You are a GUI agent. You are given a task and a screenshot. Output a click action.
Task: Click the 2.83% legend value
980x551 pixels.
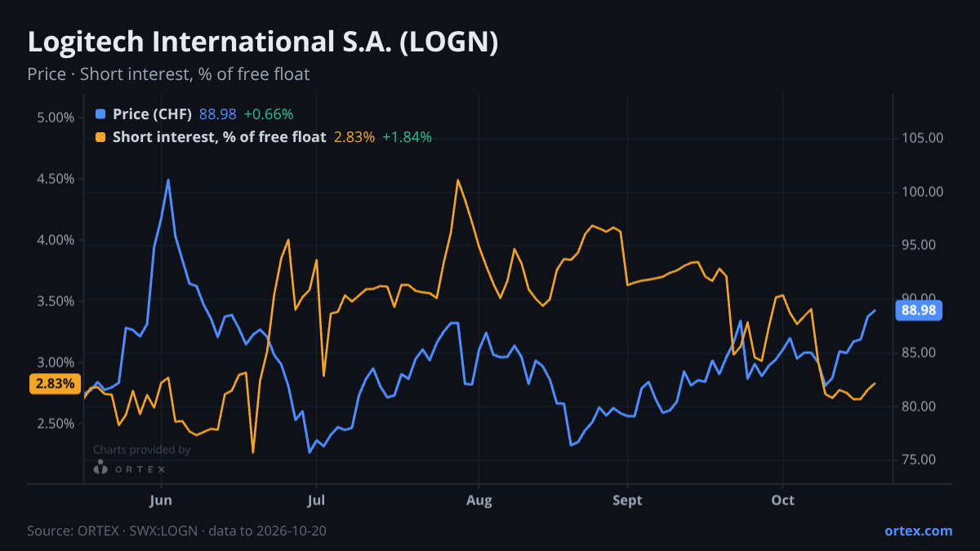point(354,137)
